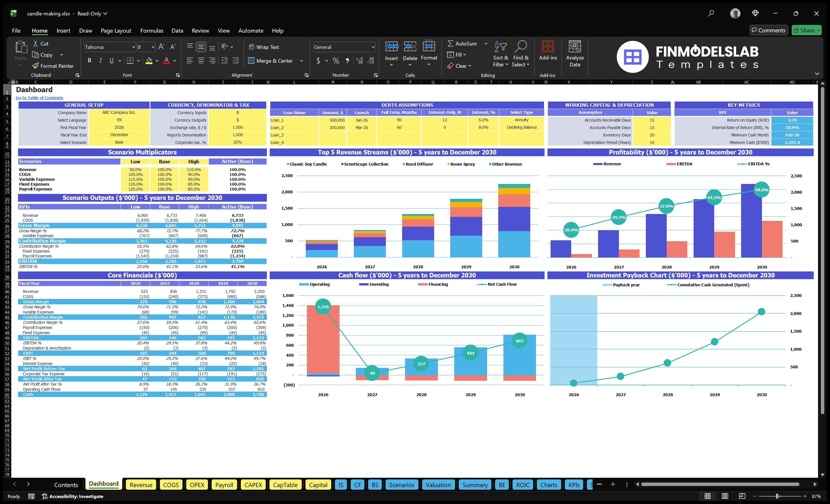Click Go to Table of Contents link
Viewport: 830px width, 504px height.
tap(39, 98)
